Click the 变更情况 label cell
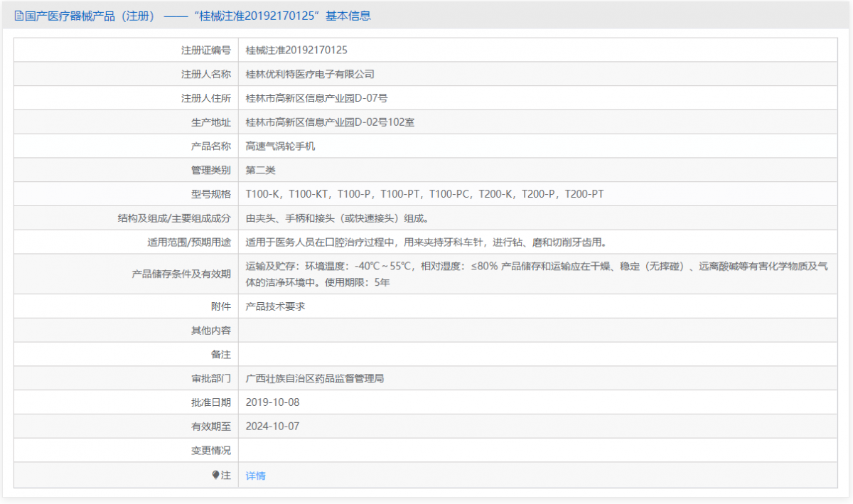This screenshot has height=504, width=853. [127, 451]
